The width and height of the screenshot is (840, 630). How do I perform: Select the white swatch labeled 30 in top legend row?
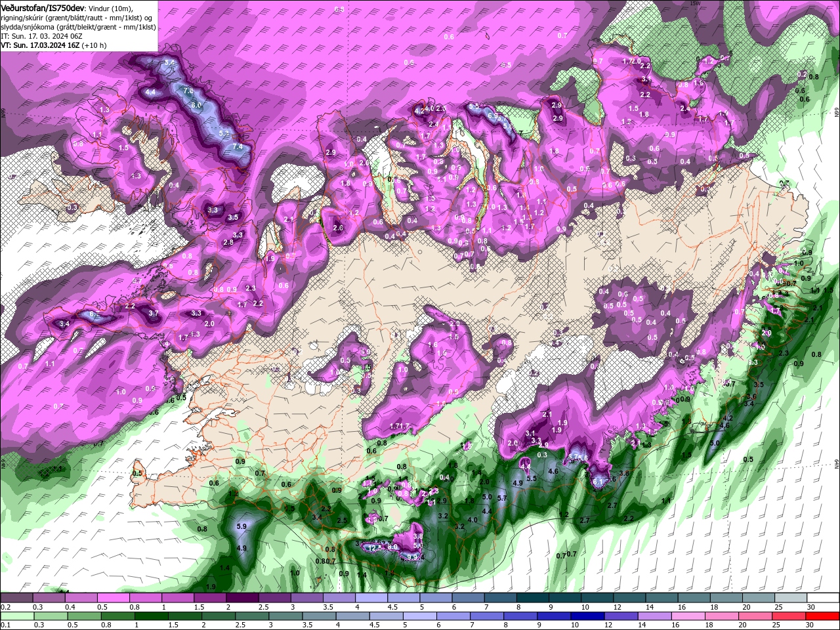pos(824,598)
